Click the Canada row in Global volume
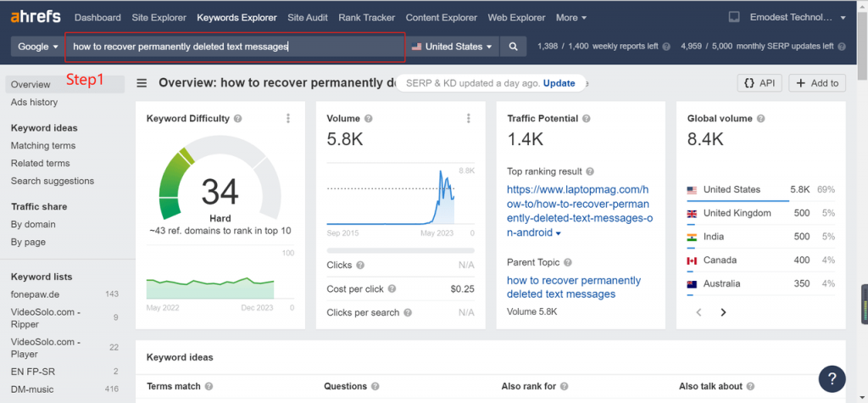 pos(760,260)
